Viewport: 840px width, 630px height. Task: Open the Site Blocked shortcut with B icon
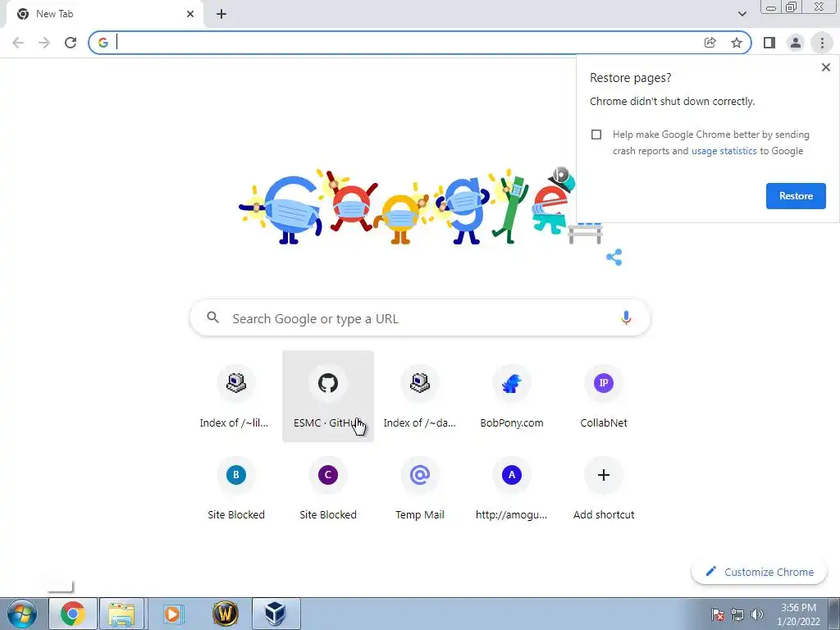(235, 489)
